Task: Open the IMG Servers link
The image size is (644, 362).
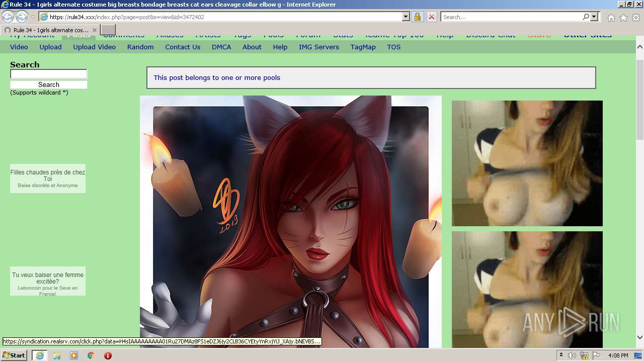Action: pos(319,47)
